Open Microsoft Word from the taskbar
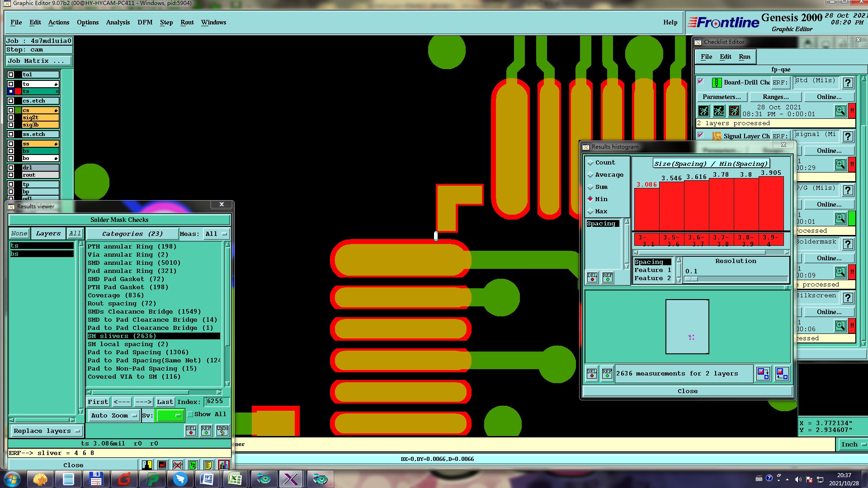 click(x=208, y=479)
